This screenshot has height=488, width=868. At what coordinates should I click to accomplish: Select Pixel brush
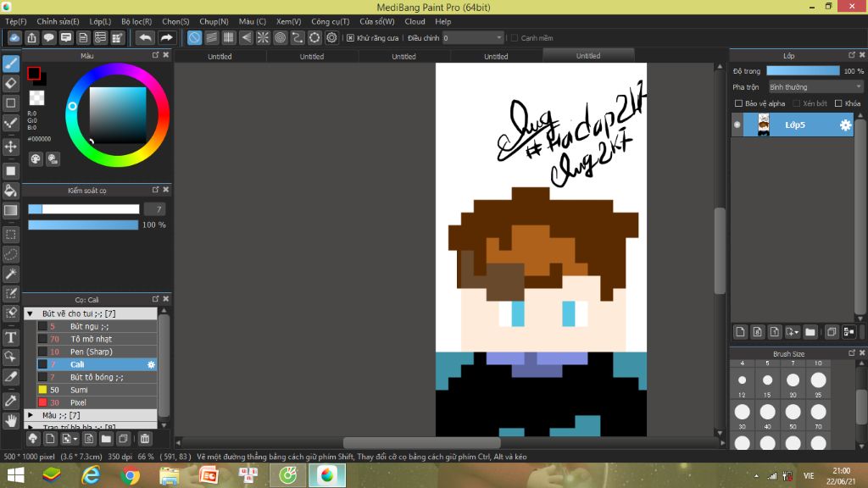click(x=97, y=402)
